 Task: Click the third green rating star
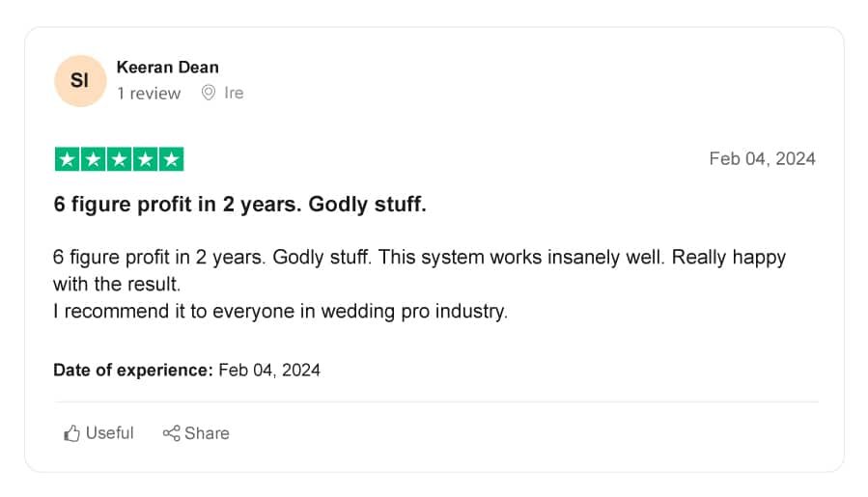[119, 159]
